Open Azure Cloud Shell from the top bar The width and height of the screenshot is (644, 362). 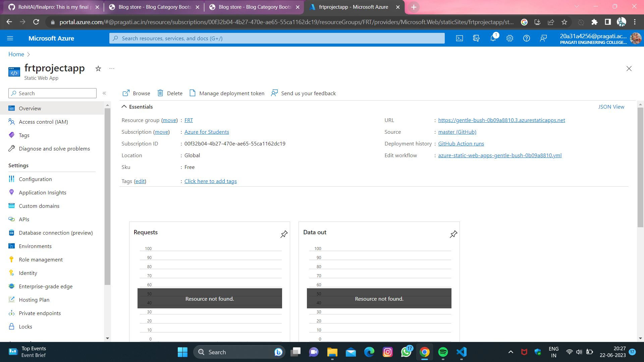pos(459,38)
